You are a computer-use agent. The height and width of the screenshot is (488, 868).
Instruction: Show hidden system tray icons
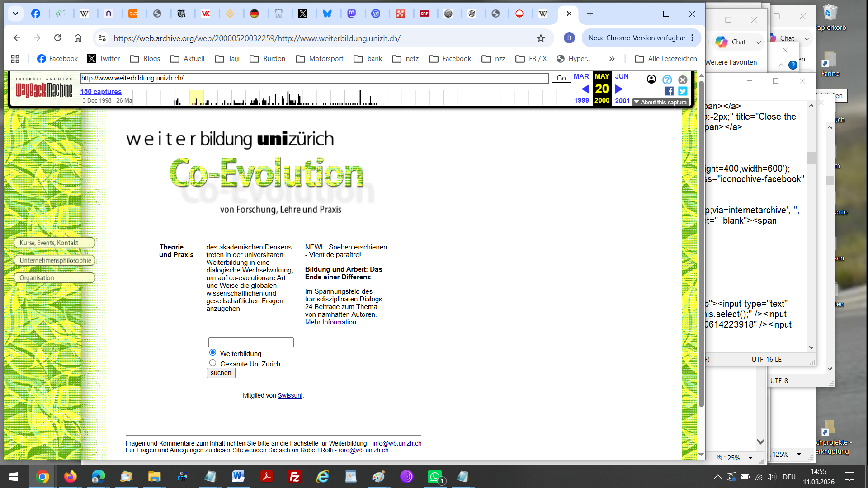point(717,477)
